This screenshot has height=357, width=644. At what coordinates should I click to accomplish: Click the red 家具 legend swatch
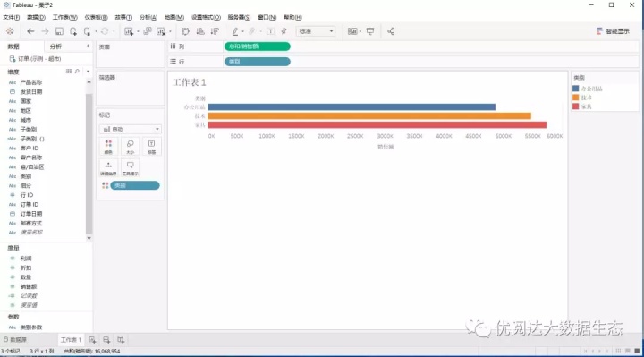click(x=576, y=106)
